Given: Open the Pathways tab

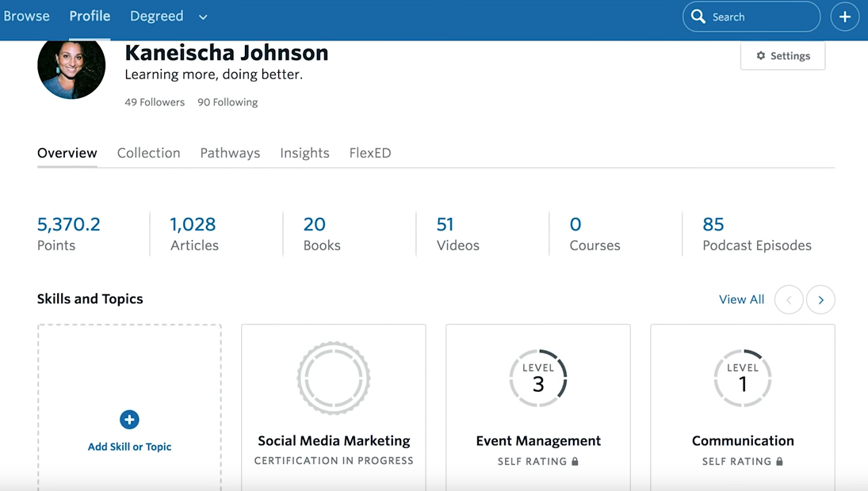Looking at the screenshot, I should [230, 153].
